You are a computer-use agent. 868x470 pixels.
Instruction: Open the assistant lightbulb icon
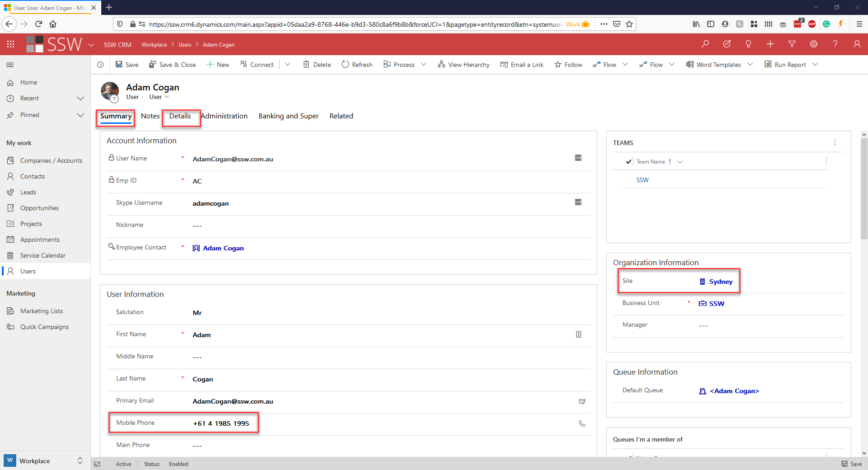point(748,44)
